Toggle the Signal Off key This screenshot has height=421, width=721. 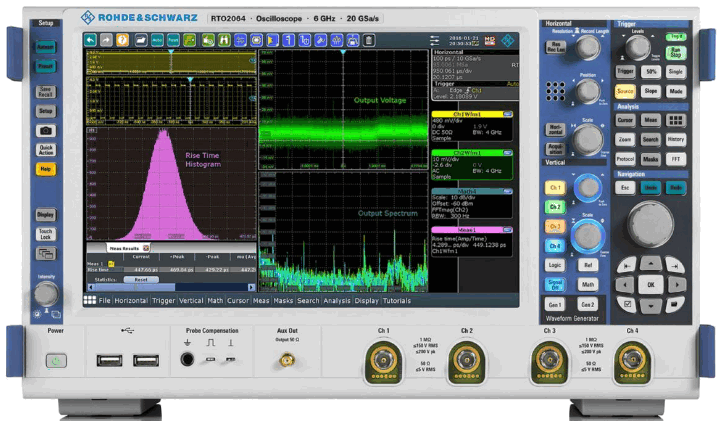point(555,284)
